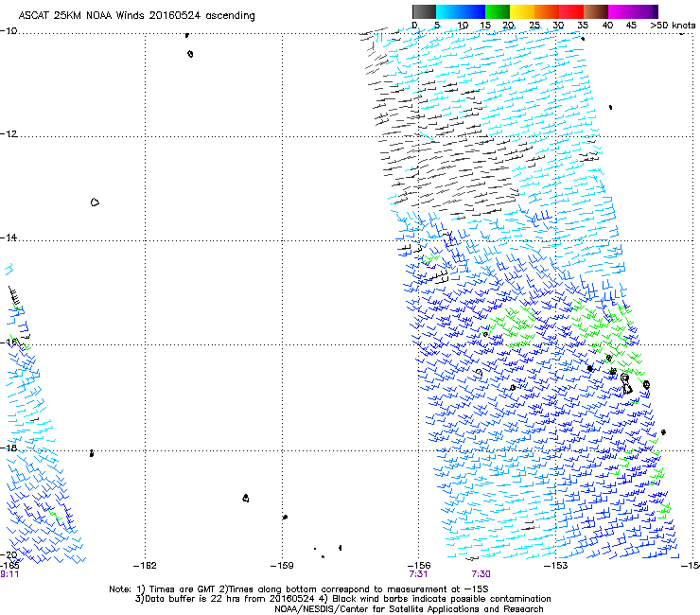This screenshot has height=615, width=700.
Task: Select the brown 35-40 knots color swatch
Action: click(596, 11)
